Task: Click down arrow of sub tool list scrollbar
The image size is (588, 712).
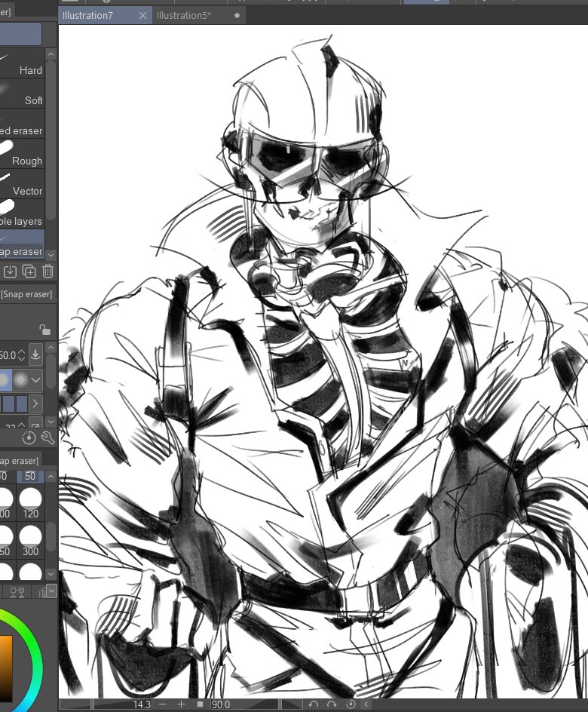Action: click(51, 255)
